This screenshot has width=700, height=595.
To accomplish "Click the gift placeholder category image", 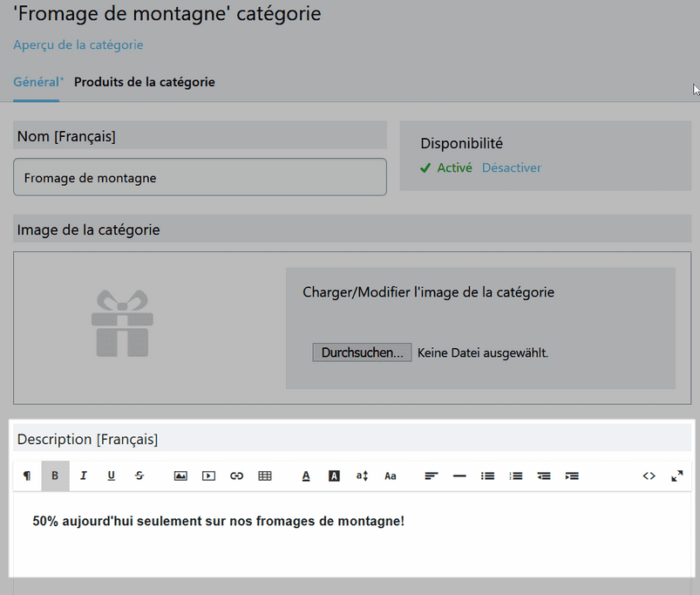I will [x=122, y=324].
